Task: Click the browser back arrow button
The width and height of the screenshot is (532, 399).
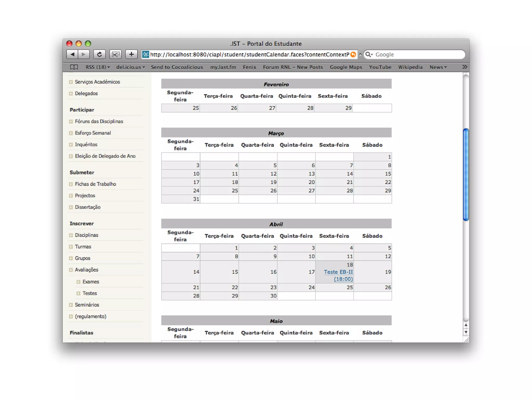Action: [x=72, y=54]
